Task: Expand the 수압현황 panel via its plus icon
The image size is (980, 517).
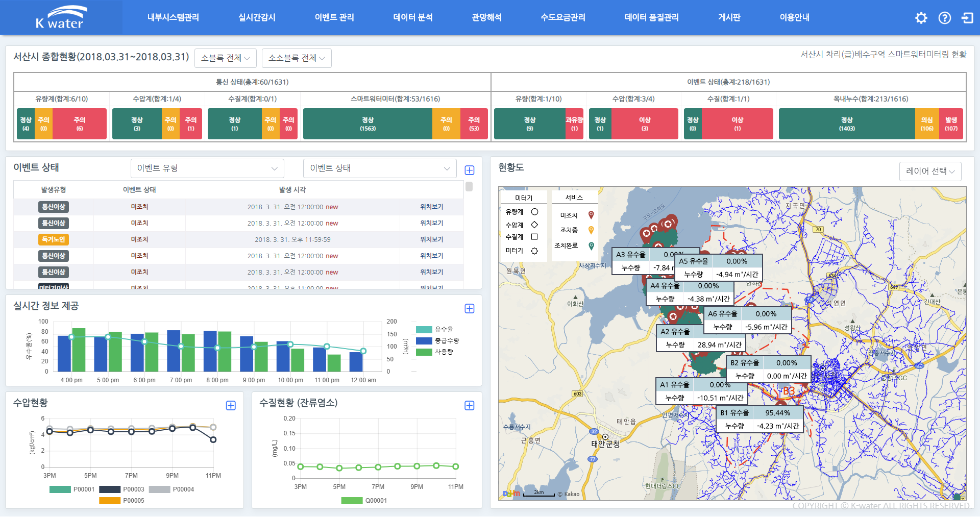Action: (x=231, y=406)
